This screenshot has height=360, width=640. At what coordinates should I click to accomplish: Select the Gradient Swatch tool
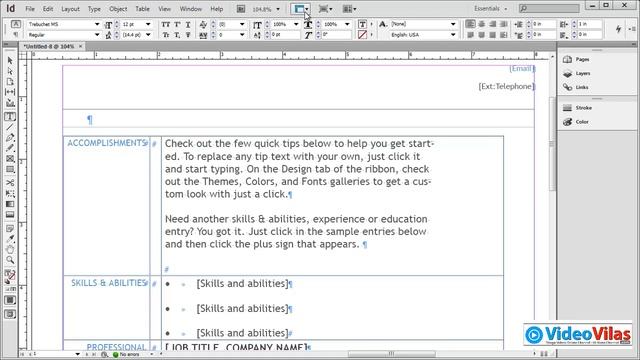[10, 204]
